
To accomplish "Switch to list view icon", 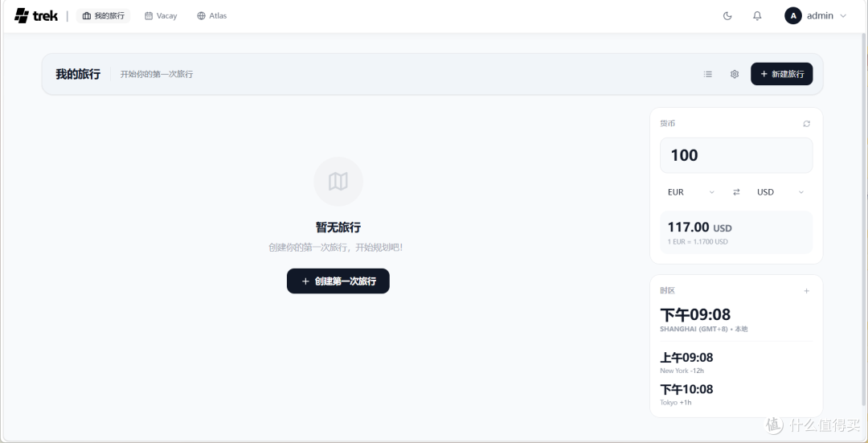I will [707, 74].
